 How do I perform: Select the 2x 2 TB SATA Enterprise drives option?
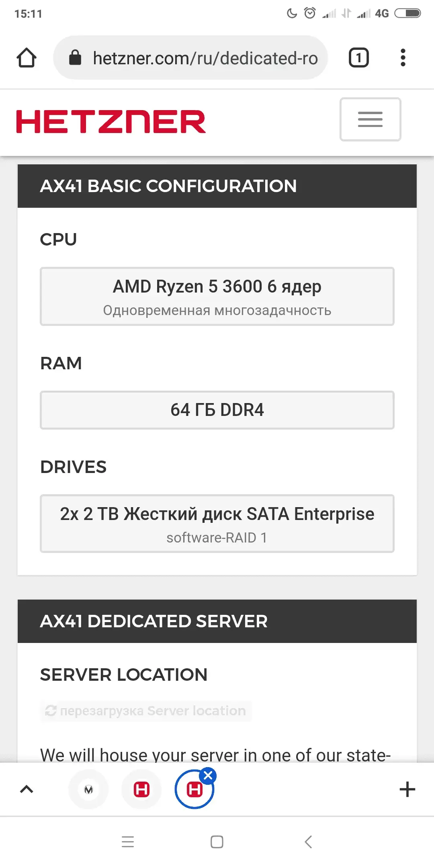point(217,524)
